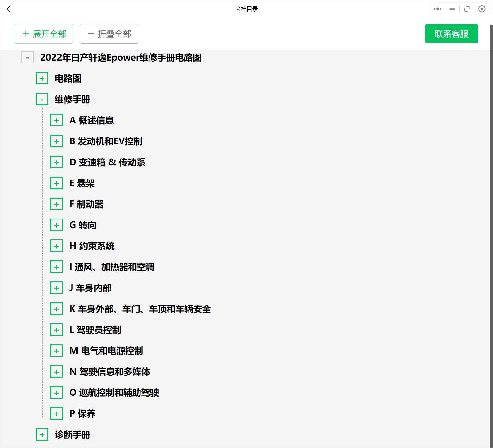Expand the 电路图 section

click(x=42, y=79)
